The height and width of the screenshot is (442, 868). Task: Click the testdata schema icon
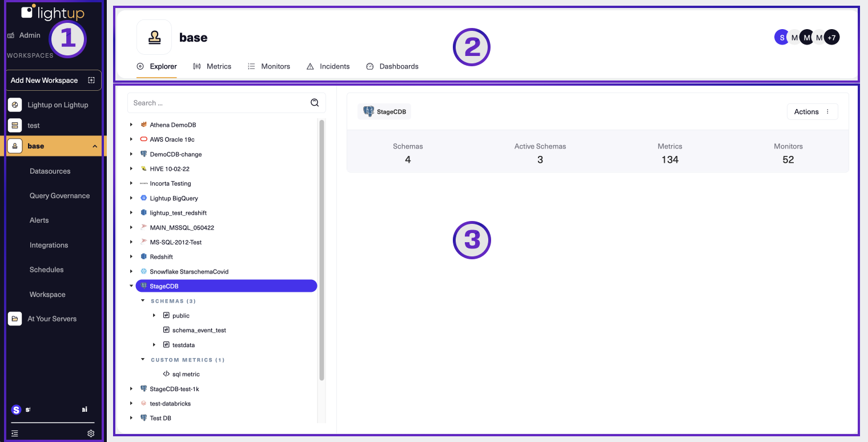tap(167, 345)
